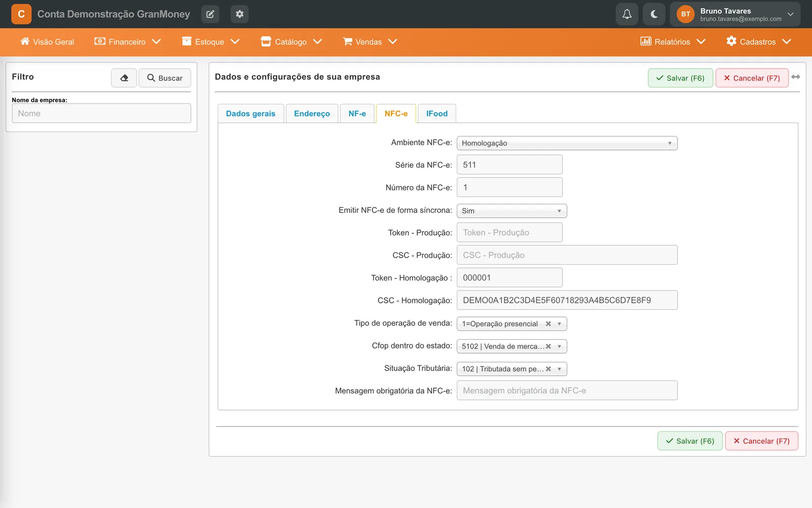The height and width of the screenshot is (508, 812).
Task: Clear Tipo de operação de venda selection
Action: [x=548, y=324]
